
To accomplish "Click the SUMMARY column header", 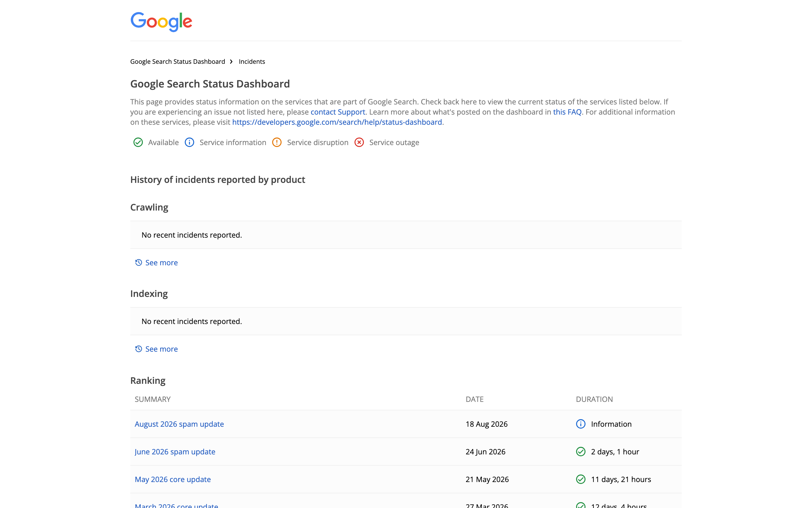I will coord(153,399).
